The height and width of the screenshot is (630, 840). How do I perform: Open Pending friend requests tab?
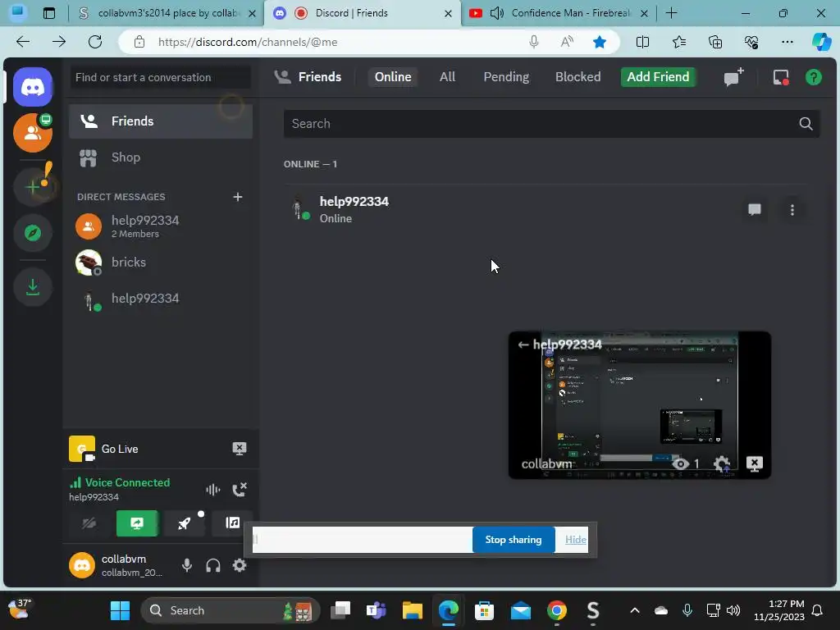point(506,76)
